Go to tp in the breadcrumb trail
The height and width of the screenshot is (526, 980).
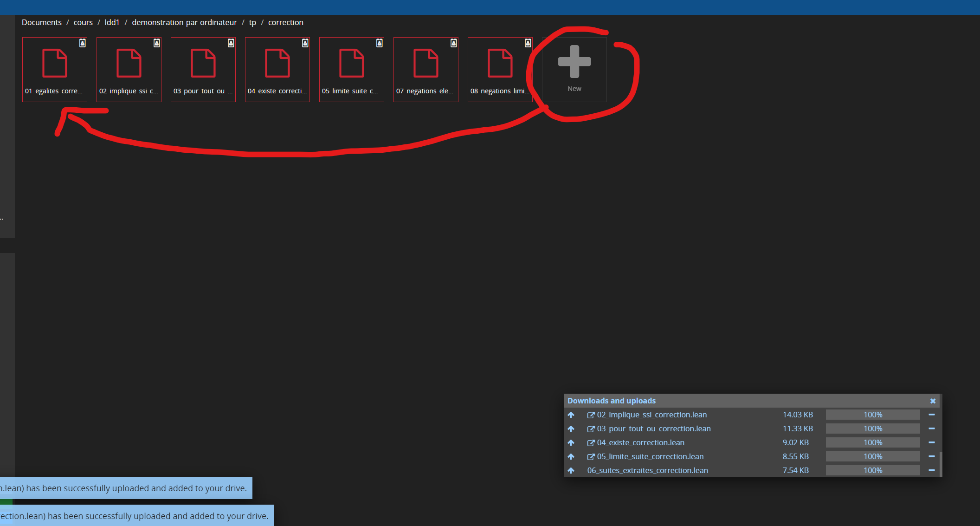click(x=252, y=22)
